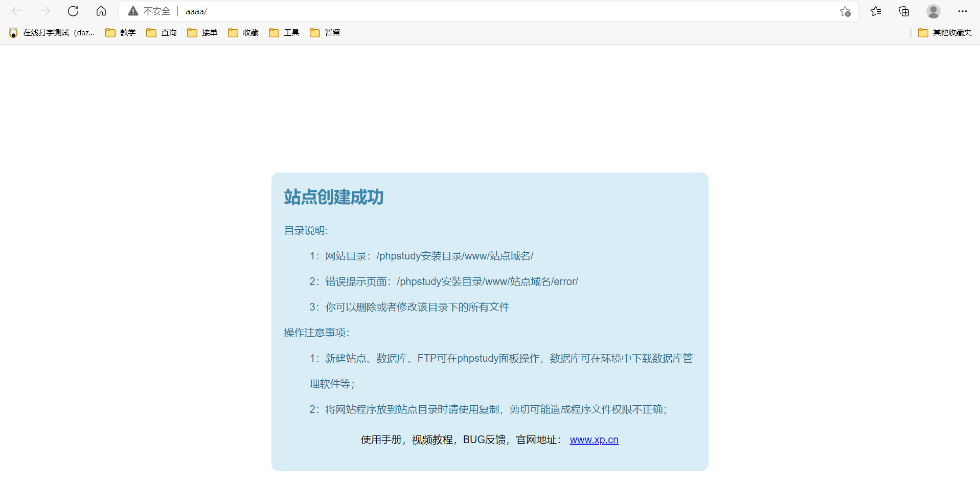Open the 暂留 bookmark folder

click(325, 33)
